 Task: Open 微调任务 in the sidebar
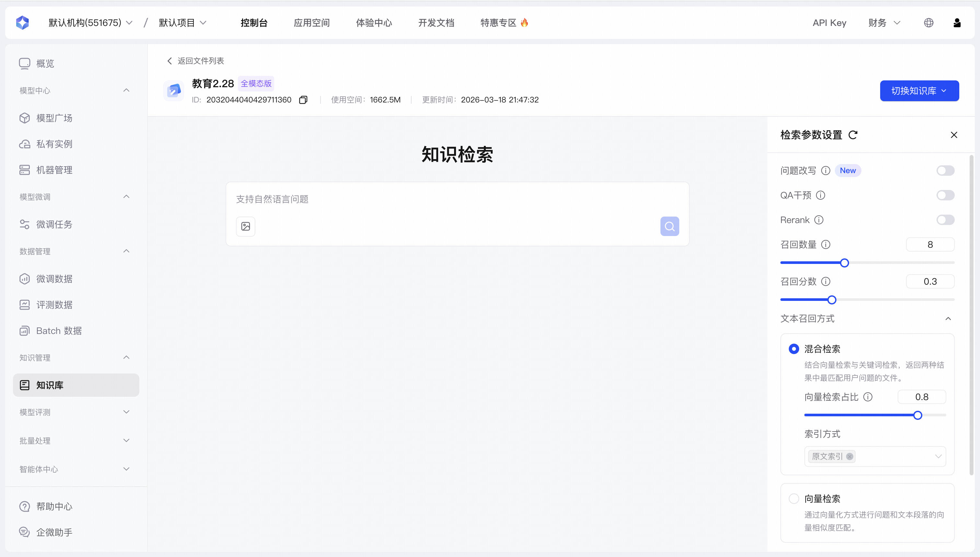(x=54, y=225)
